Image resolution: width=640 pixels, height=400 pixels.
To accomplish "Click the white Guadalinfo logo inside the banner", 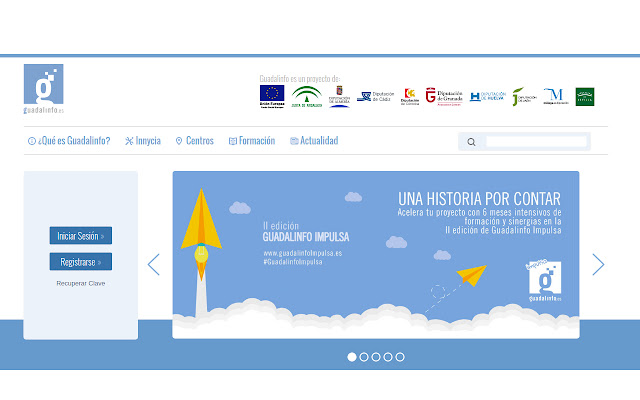I will pos(544,281).
